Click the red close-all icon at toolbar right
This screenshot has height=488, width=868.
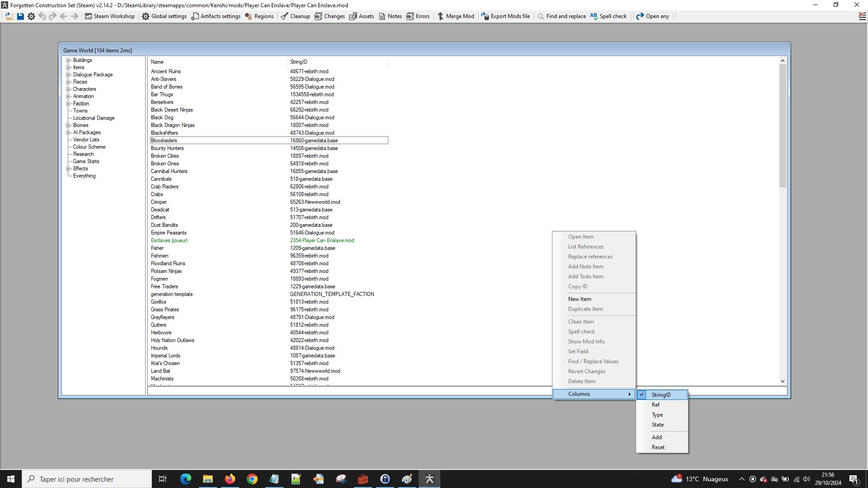tap(862, 16)
